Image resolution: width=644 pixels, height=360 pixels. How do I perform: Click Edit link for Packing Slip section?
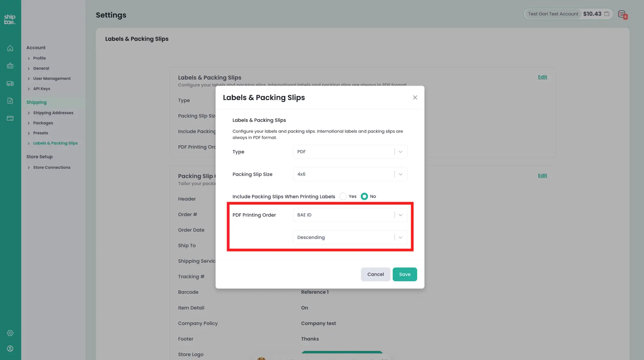pyautogui.click(x=542, y=175)
